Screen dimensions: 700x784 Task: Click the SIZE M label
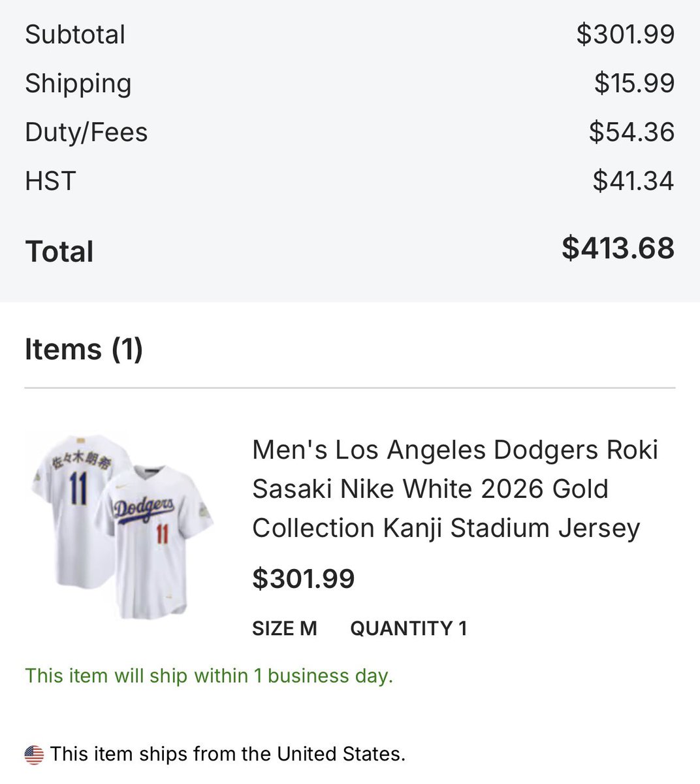pos(285,629)
